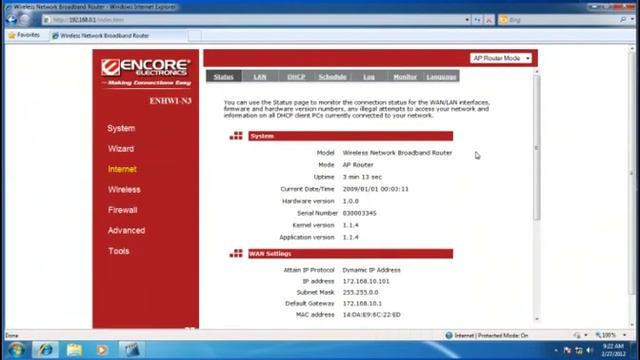Click the browser window vertical scrollbar
640x360 pixels.
coord(632,173)
